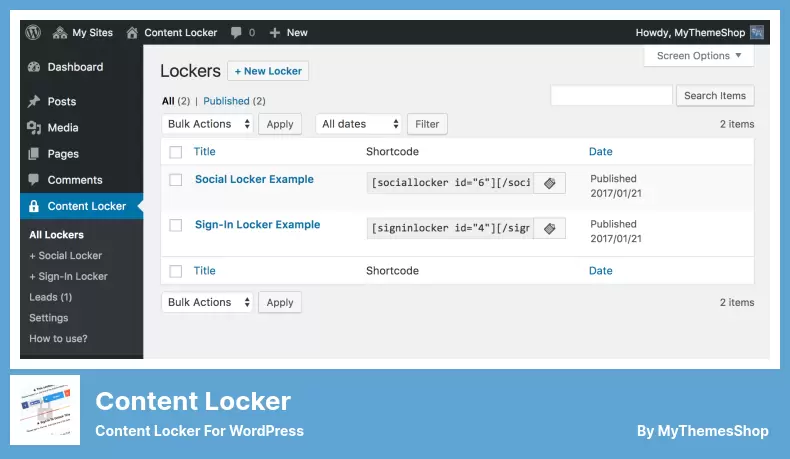This screenshot has width=790, height=459.
Task: Click the Comments speech bubble sidebar icon
Action: [x=34, y=179]
